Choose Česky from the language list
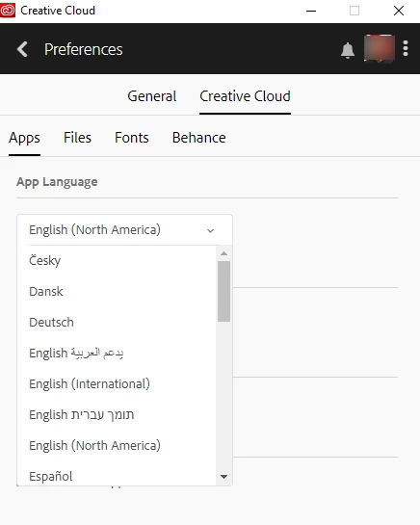This screenshot has height=525, width=420. click(117, 260)
